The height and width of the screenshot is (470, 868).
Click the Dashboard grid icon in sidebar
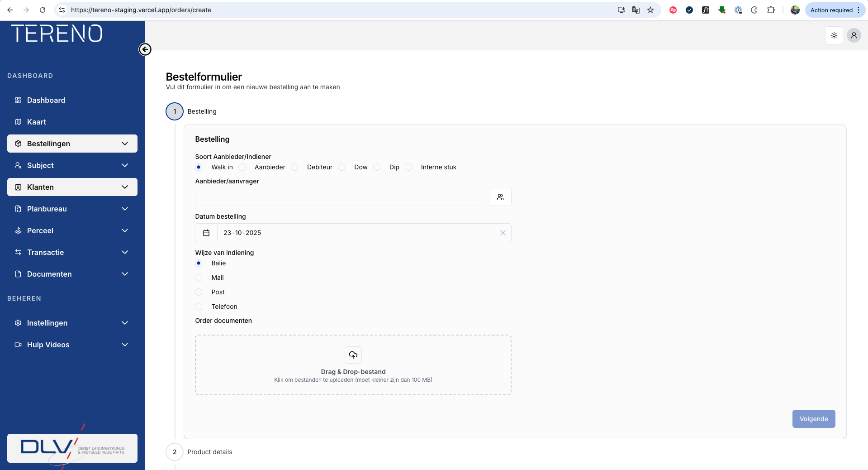tap(18, 100)
